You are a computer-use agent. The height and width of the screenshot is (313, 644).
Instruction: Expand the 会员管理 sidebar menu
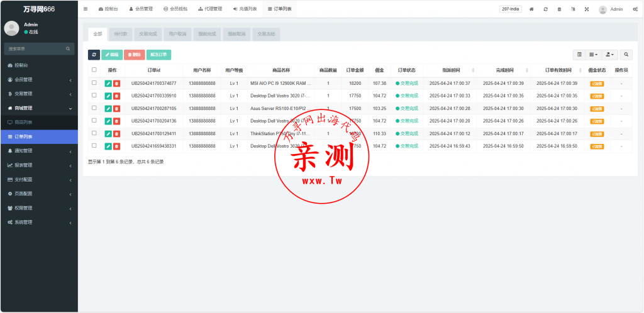coord(39,80)
